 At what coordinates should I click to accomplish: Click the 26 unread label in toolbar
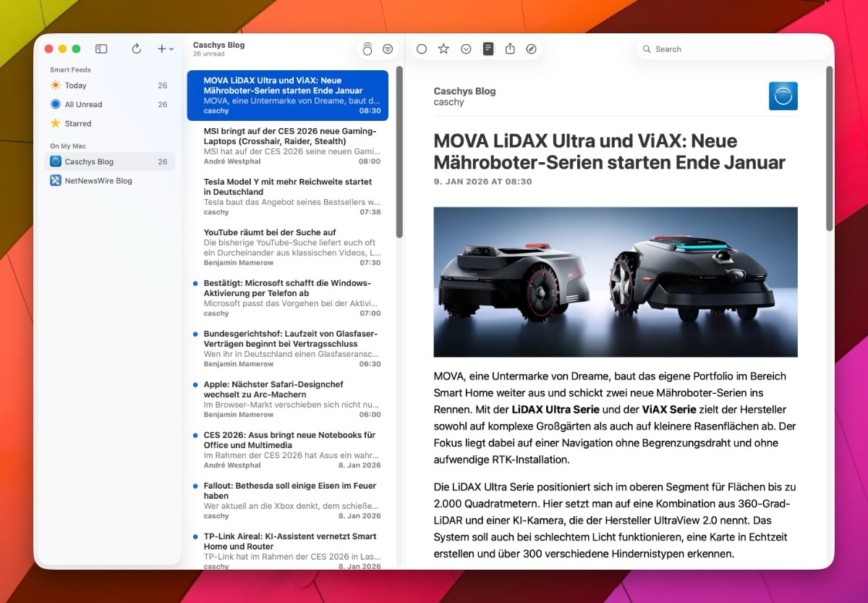pyautogui.click(x=209, y=54)
